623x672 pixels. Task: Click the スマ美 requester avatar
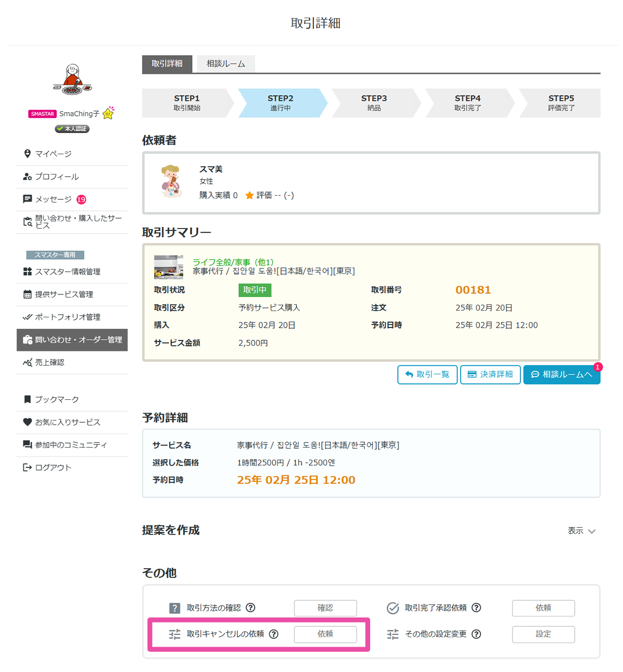pyautogui.click(x=170, y=181)
